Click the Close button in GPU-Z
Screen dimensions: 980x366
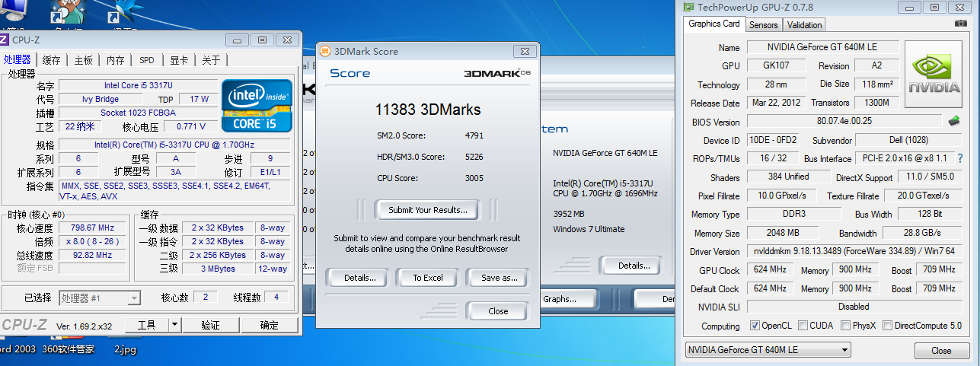941,350
